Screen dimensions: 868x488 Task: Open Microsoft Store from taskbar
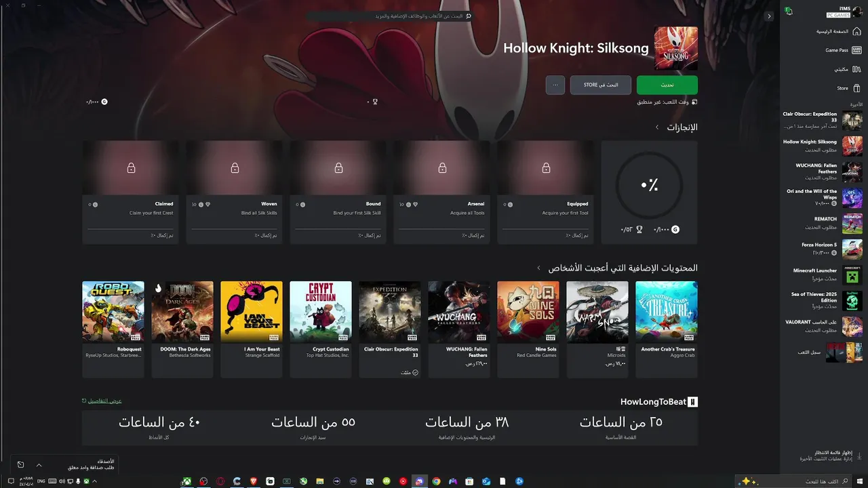click(470, 481)
